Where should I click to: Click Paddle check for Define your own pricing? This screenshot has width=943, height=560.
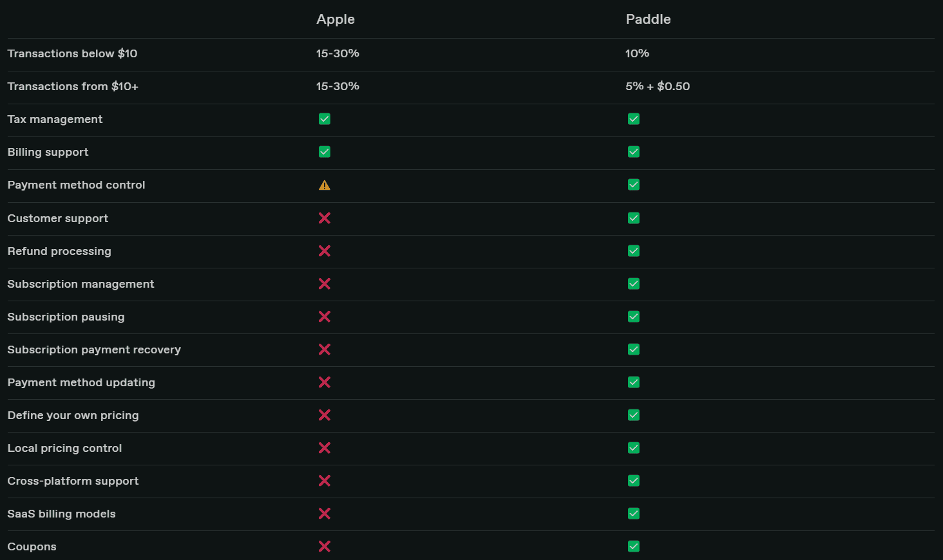pos(634,415)
